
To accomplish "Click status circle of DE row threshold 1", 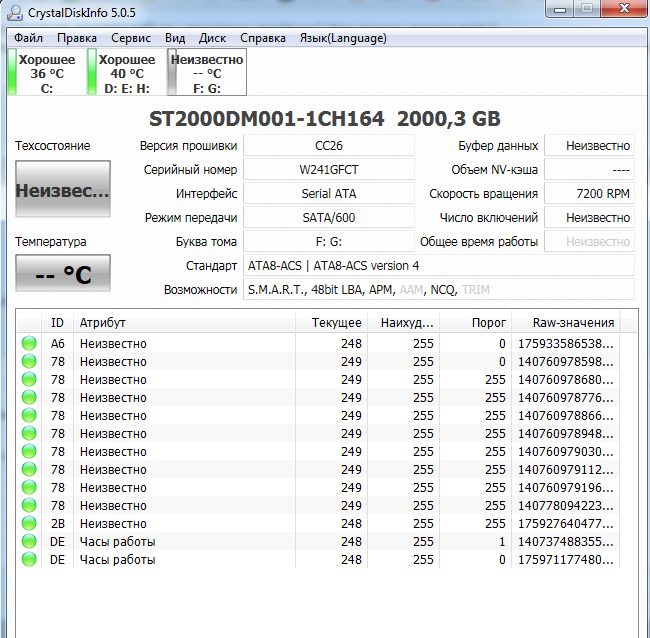I will 29,541.
